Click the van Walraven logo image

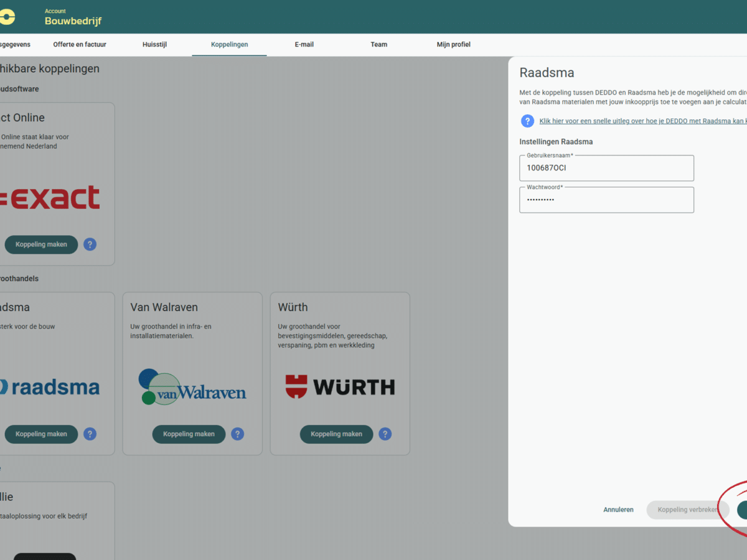point(192,386)
